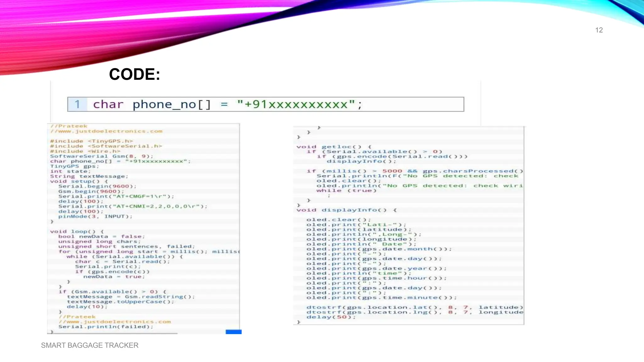
Task: Click the #include <TinyGPS.h> line
Action: tap(92, 141)
